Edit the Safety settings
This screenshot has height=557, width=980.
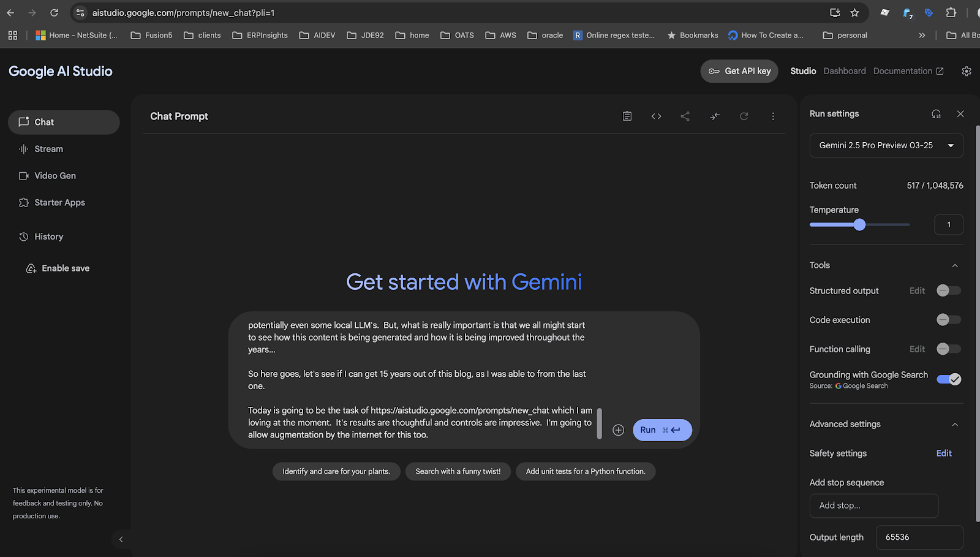(x=944, y=453)
